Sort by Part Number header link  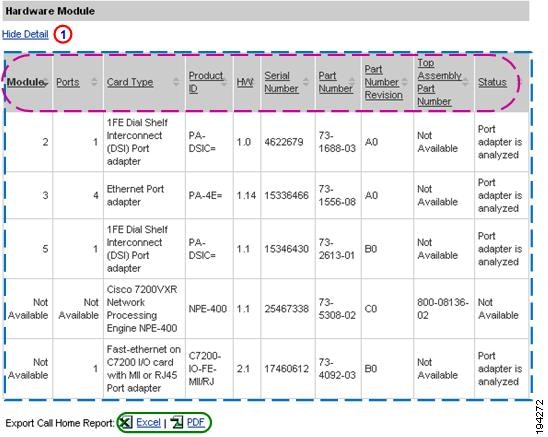coord(335,82)
